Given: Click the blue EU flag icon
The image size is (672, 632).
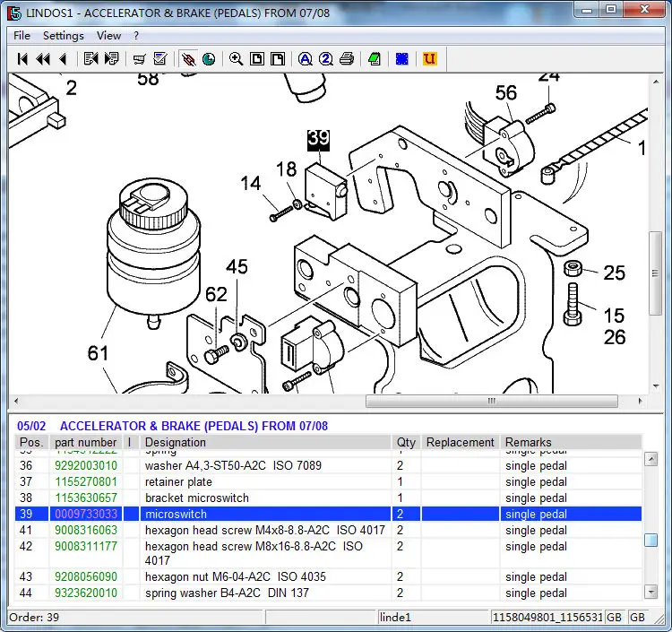Looking at the screenshot, I should click(x=402, y=59).
